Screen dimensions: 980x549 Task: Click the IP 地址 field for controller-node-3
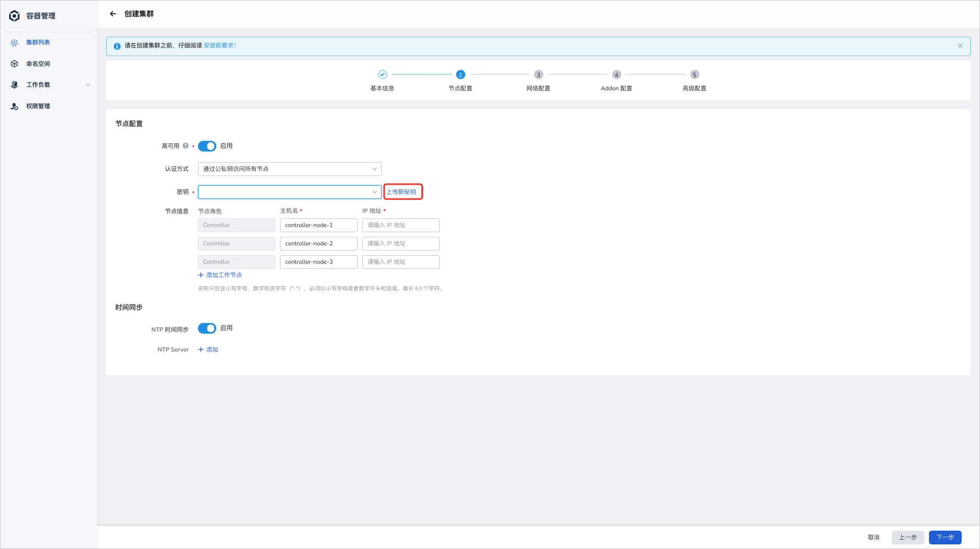(x=401, y=262)
